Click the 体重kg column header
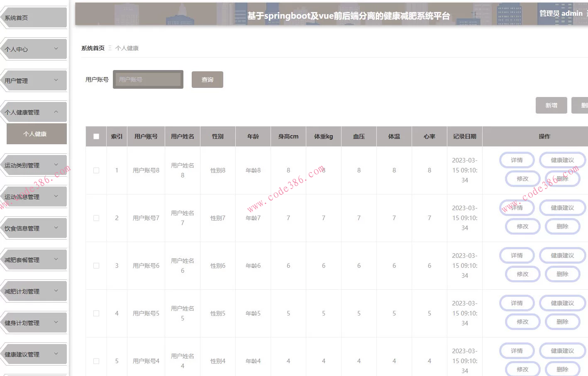The width and height of the screenshot is (588, 376). [324, 136]
